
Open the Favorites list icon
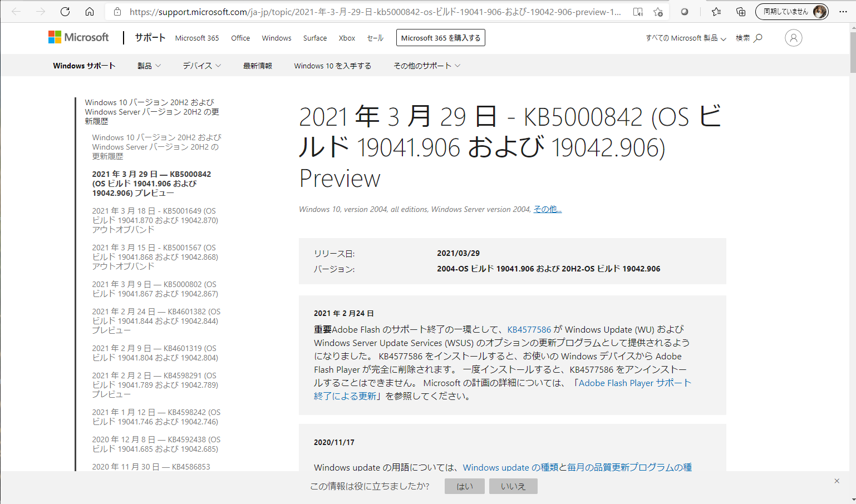coord(716,12)
